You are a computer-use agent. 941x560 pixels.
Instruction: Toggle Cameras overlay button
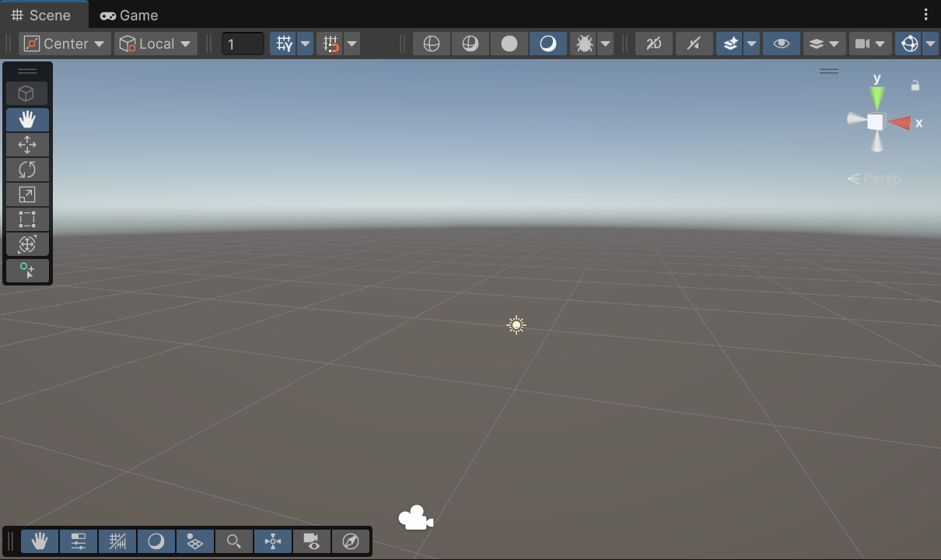coord(312,541)
